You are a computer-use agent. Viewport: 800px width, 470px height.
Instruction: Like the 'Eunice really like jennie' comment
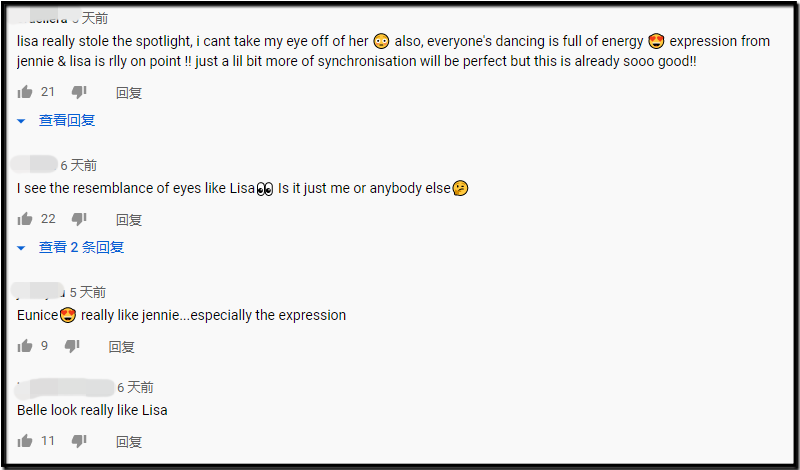pos(25,346)
